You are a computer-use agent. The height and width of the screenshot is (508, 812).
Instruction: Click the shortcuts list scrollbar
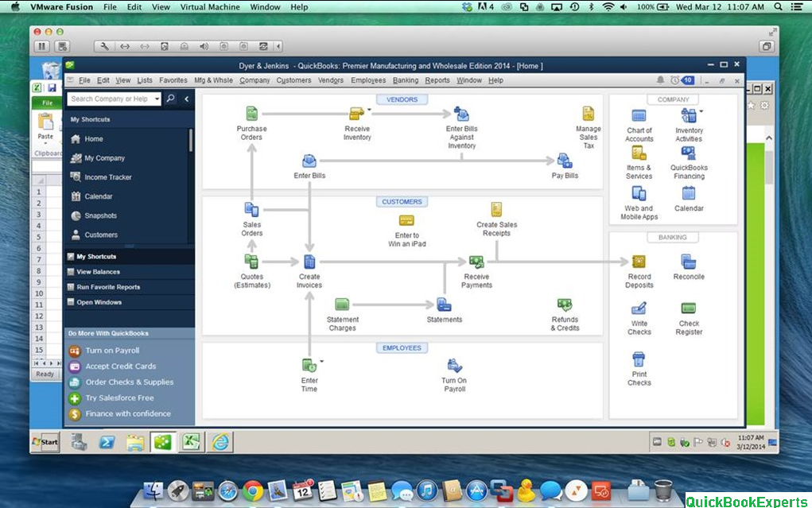click(191, 140)
